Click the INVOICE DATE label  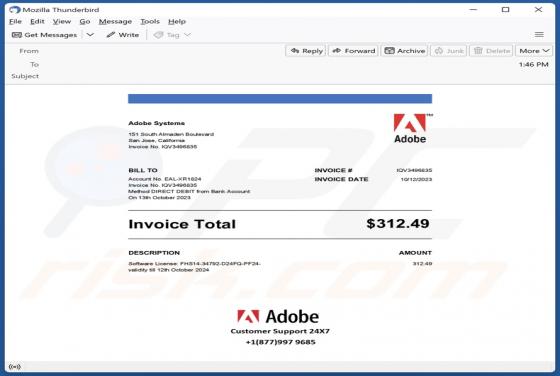tap(341, 179)
